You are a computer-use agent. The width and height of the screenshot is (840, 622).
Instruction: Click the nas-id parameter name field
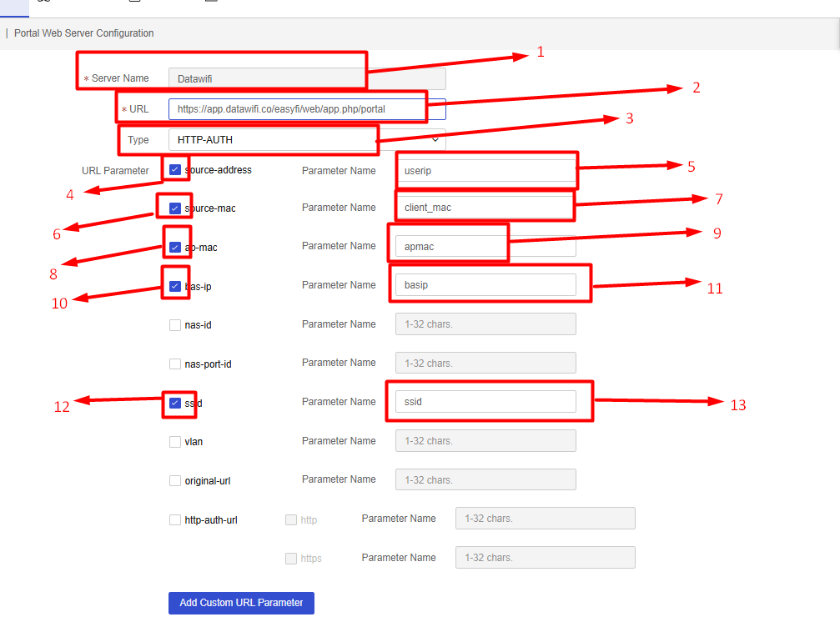click(x=485, y=324)
